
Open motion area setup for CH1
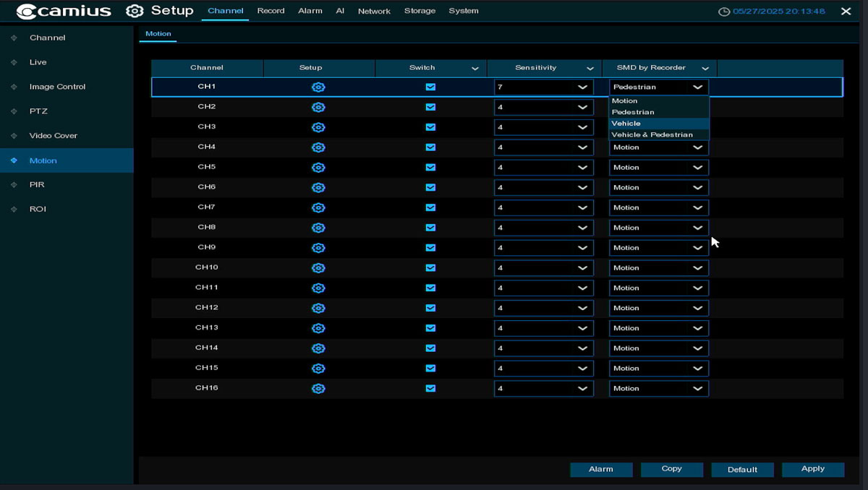(318, 87)
